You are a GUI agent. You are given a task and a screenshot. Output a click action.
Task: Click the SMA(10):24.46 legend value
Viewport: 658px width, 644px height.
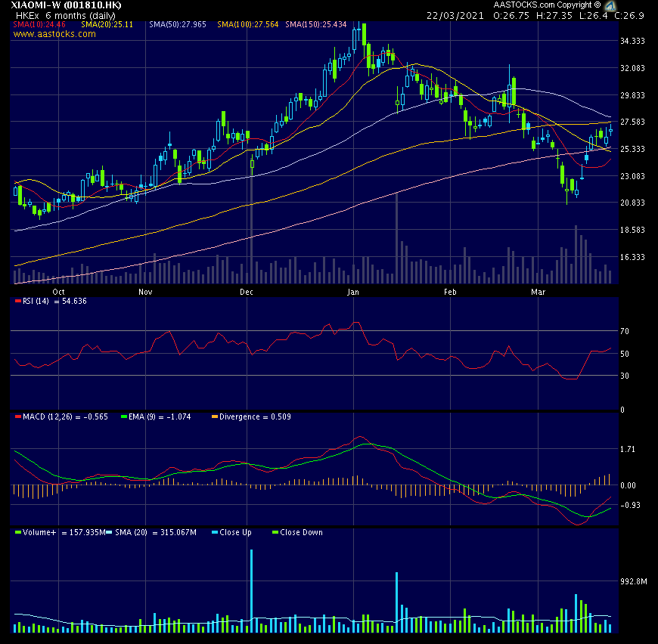point(39,24)
